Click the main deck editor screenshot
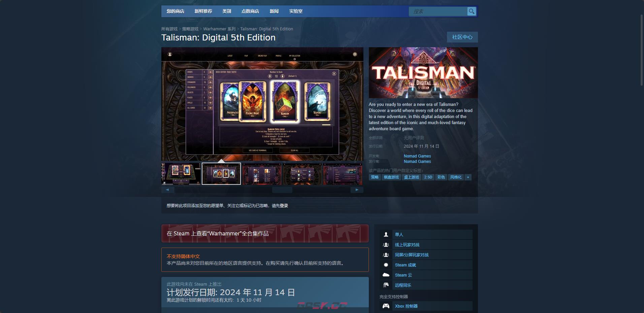 tap(262, 104)
